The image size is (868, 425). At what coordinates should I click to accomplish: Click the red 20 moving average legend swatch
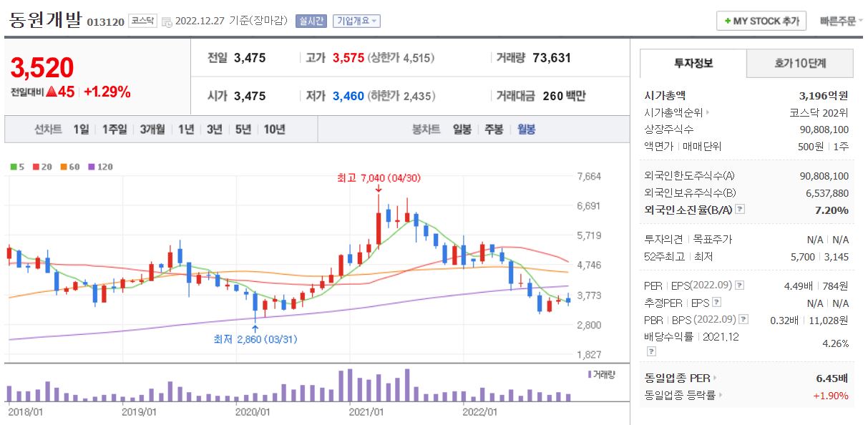[x=36, y=167]
